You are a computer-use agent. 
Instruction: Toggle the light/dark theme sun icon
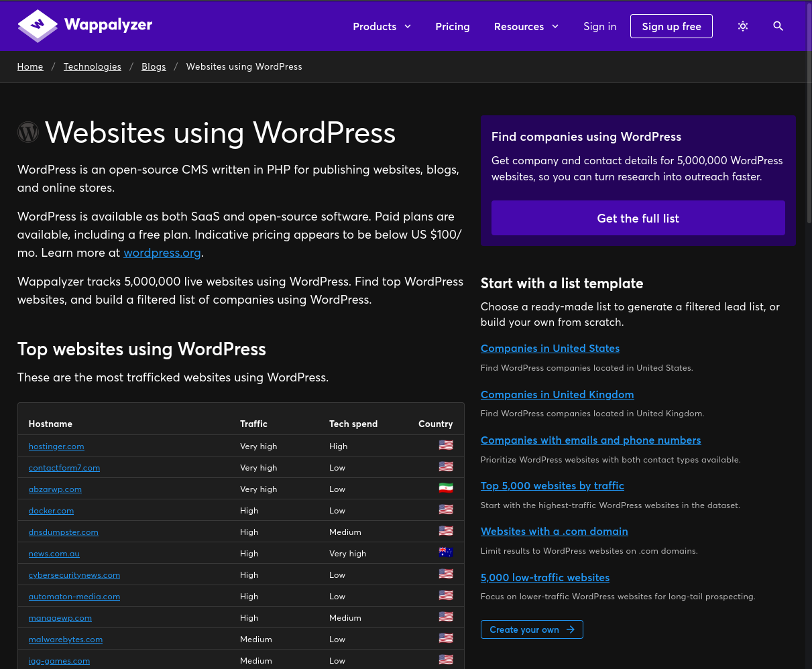point(743,26)
